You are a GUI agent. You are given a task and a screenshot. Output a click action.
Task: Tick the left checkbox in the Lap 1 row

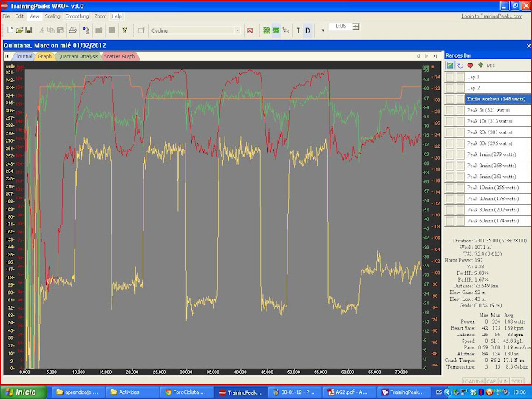(x=450, y=77)
